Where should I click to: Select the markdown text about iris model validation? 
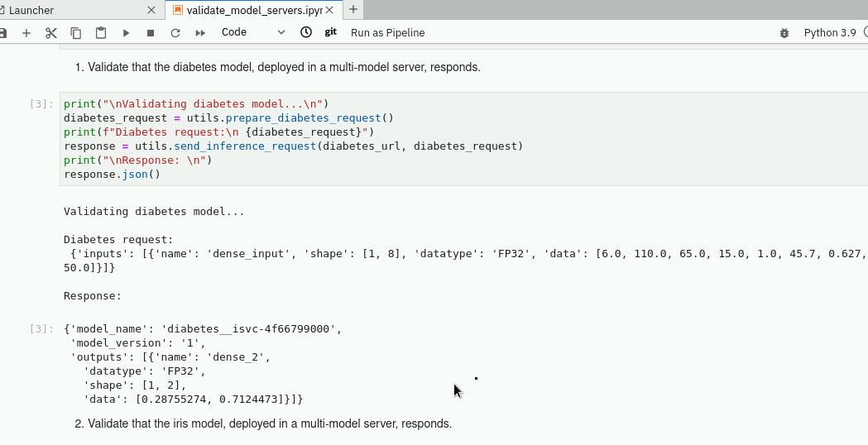click(270, 423)
